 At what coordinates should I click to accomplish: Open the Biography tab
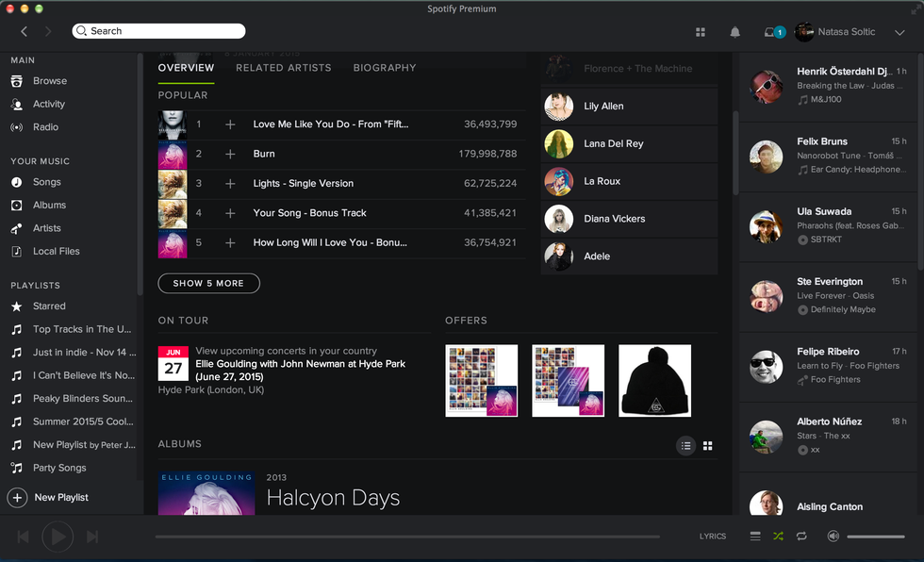pos(384,68)
